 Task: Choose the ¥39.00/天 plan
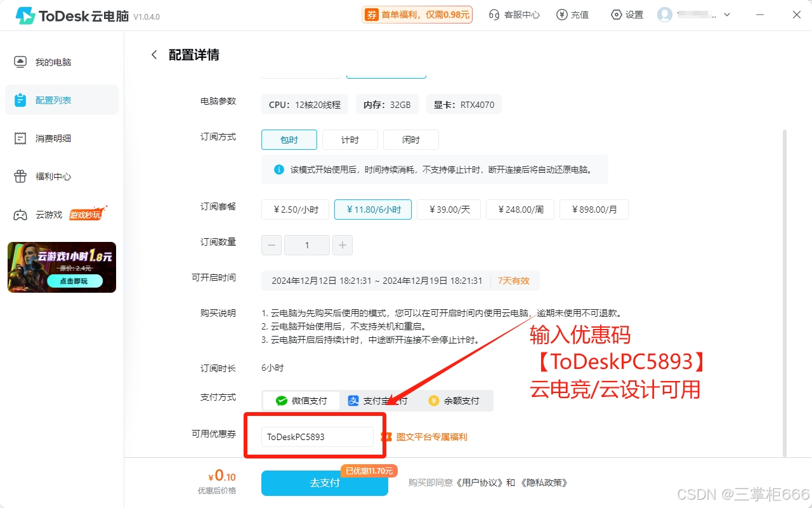449,210
